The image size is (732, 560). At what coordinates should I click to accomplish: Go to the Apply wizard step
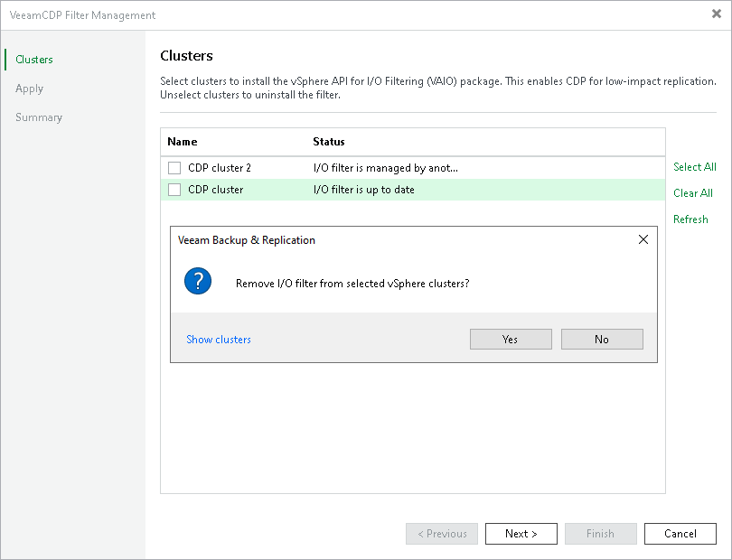coord(29,89)
